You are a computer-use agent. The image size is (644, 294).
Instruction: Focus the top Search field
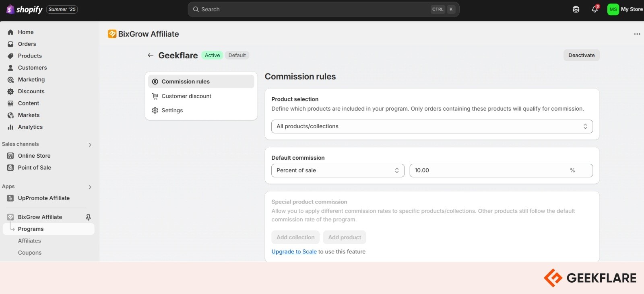coord(324,9)
